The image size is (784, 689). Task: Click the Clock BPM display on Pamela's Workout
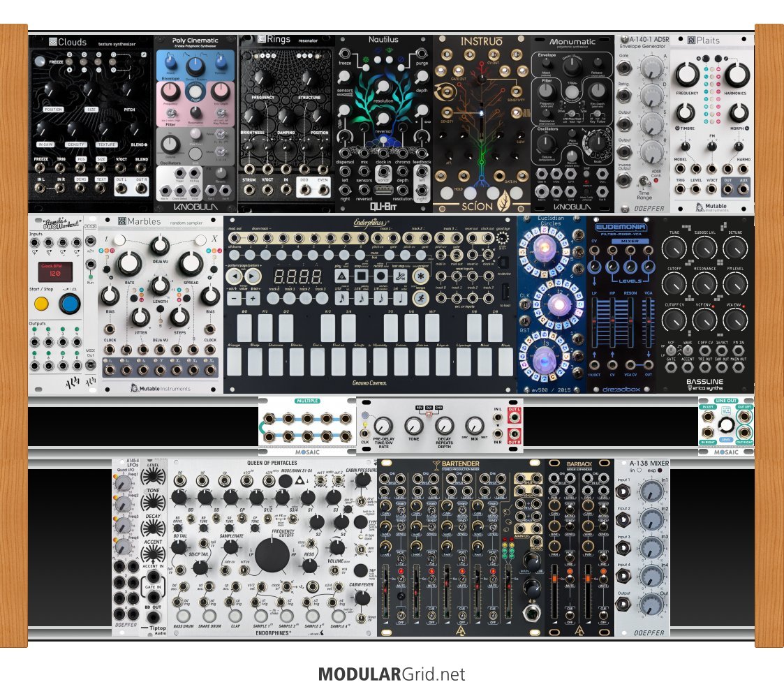55,272
